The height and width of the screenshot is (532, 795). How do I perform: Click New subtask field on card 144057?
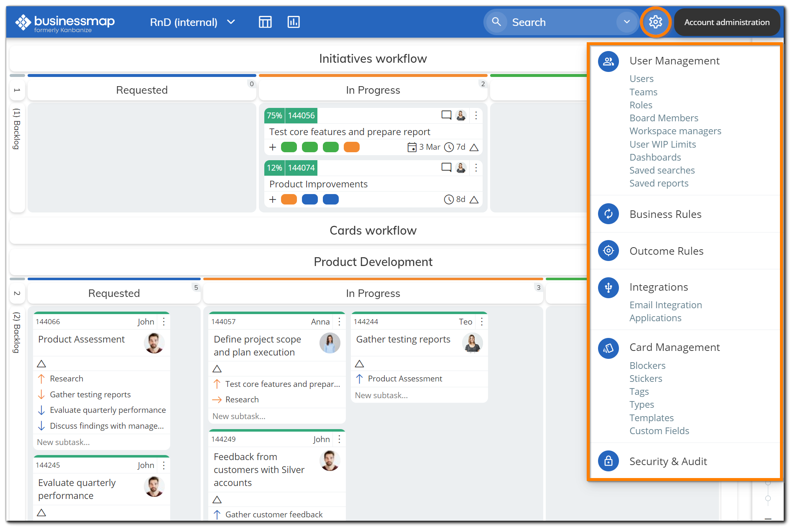click(276, 416)
